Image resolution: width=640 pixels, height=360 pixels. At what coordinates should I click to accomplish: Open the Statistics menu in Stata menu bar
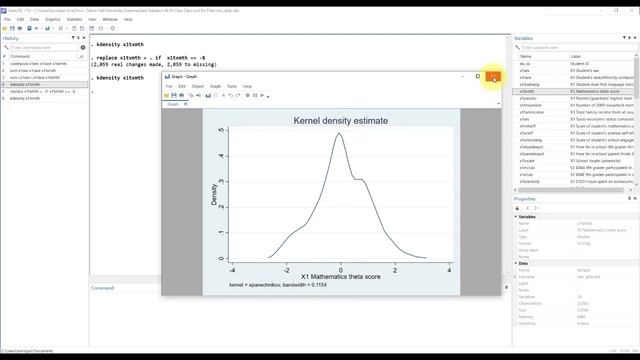coord(74,19)
